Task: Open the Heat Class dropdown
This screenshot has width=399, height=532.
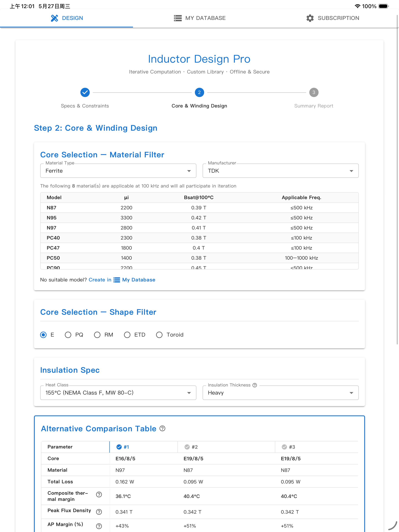Action: click(x=118, y=393)
